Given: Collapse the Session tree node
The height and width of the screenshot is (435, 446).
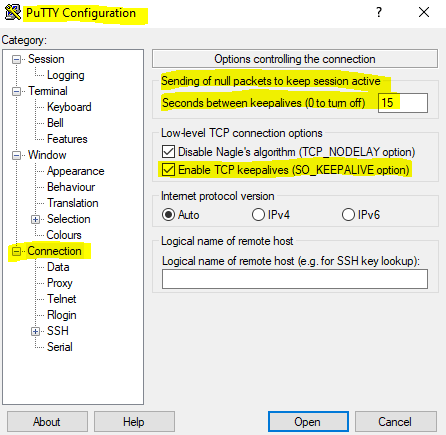Looking at the screenshot, I should 16,60.
